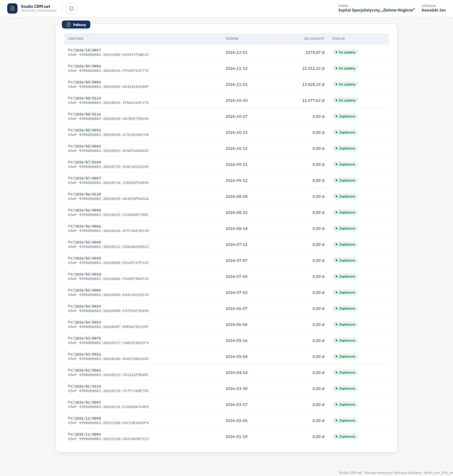Click KSeF number ending 1FB64369F275
This screenshot has height=476, width=453.
pyautogui.click(x=108, y=103)
